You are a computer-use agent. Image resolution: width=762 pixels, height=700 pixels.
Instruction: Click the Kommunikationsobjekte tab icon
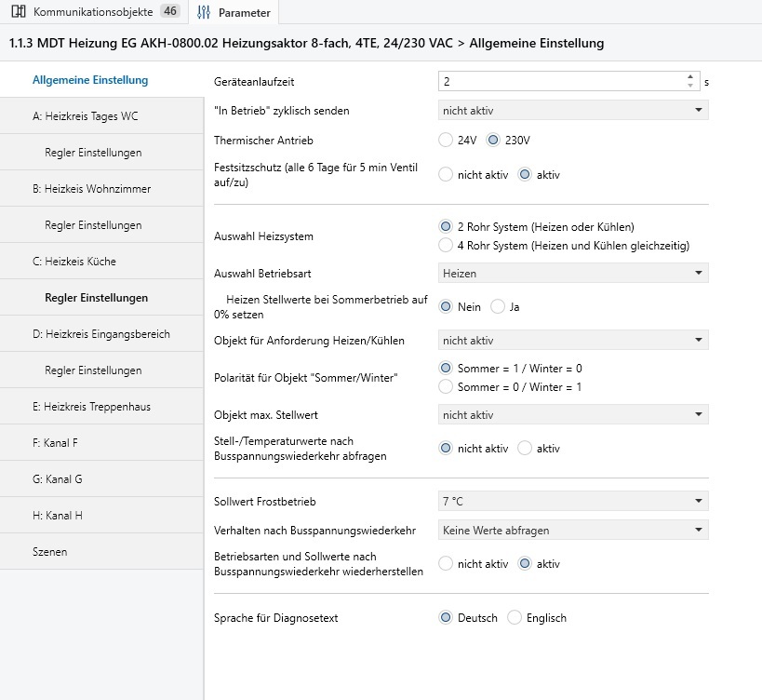point(18,12)
